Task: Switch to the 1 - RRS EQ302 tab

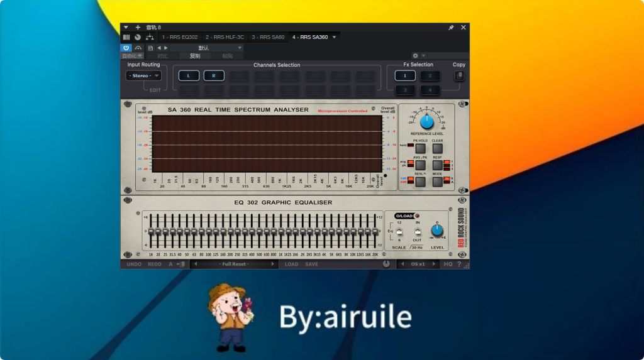Action: pos(179,37)
